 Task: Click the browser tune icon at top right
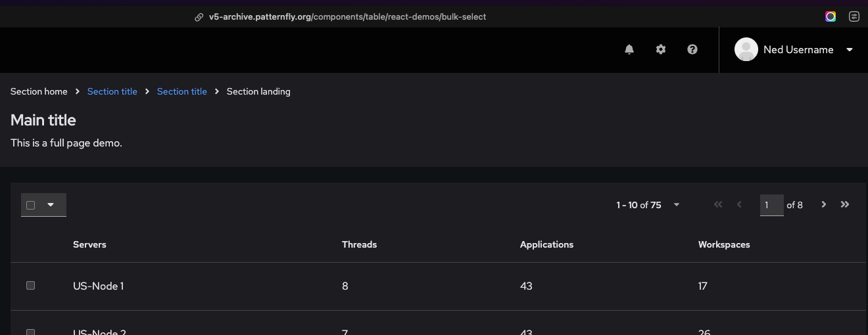click(854, 17)
